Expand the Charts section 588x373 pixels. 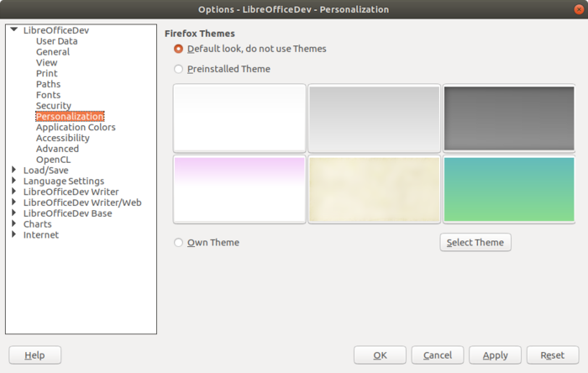14,223
